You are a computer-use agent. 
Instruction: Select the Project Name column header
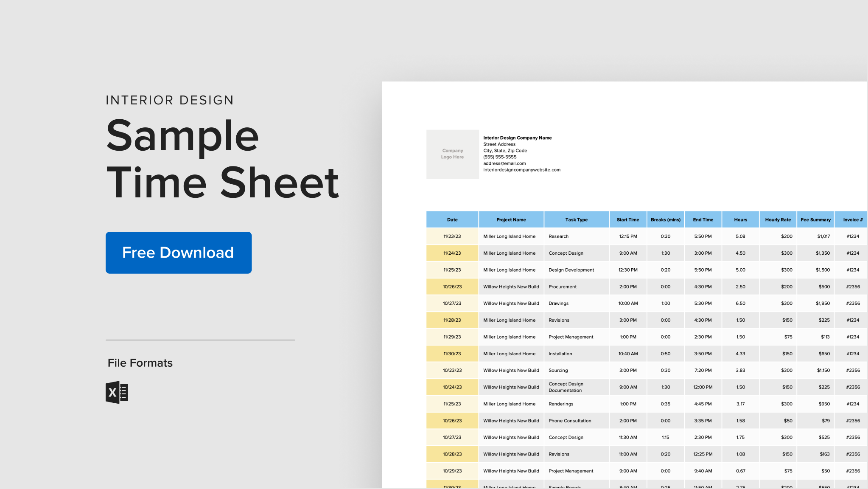[x=511, y=219]
